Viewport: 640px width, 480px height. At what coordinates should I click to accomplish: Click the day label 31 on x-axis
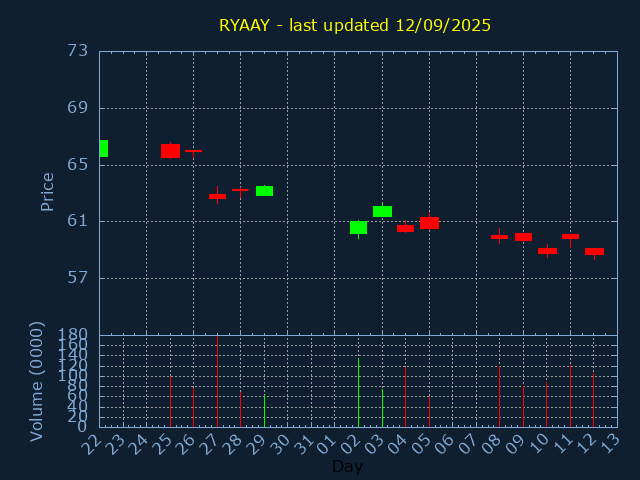pos(302,444)
